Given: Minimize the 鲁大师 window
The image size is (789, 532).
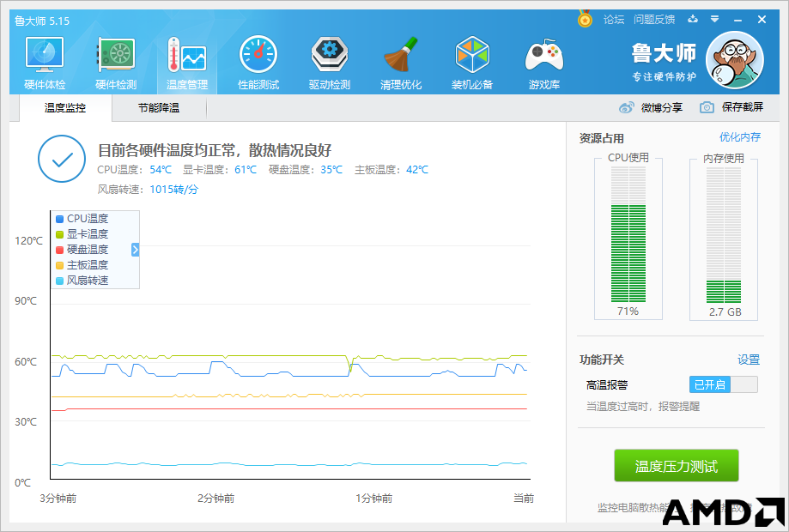Looking at the screenshot, I should pyautogui.click(x=738, y=20).
